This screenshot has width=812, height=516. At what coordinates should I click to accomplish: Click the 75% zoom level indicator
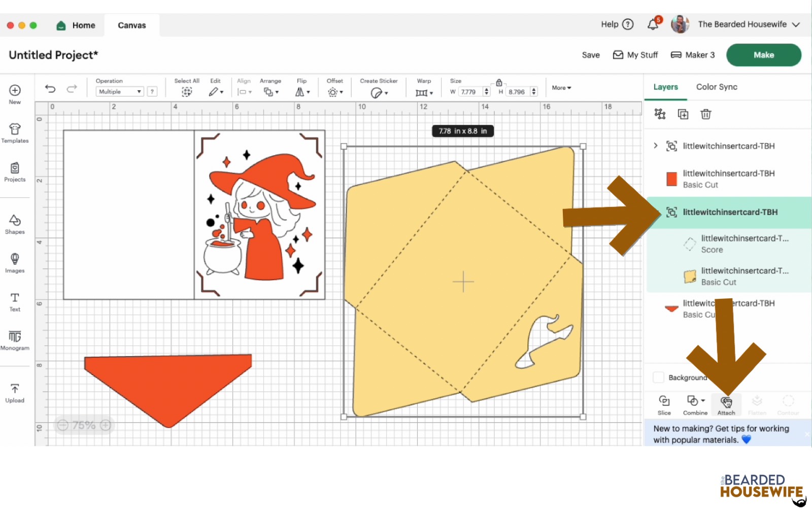click(x=84, y=425)
